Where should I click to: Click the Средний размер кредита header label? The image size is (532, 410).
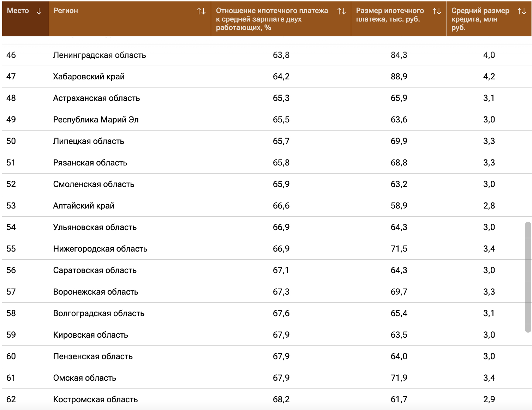click(480, 19)
